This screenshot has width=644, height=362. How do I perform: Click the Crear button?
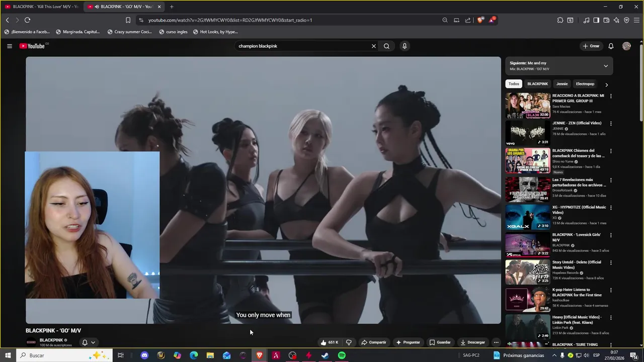[x=591, y=46]
